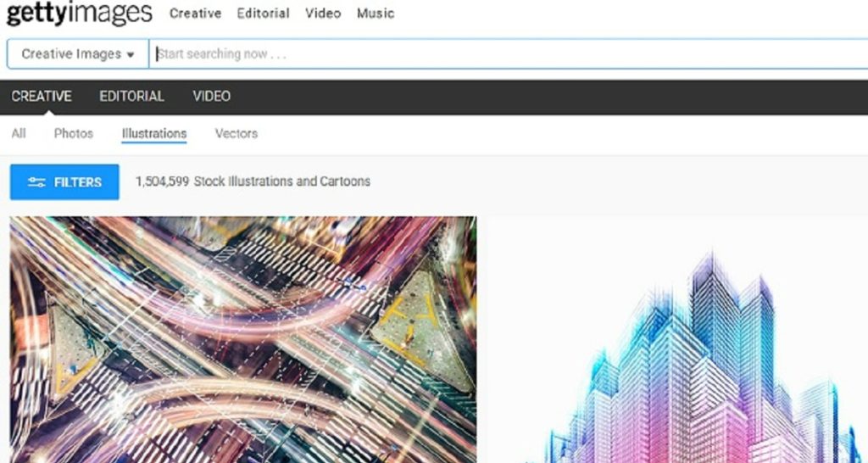Viewport: 868px width, 463px height.
Task: Open the Creative top navigation menu
Action: click(x=196, y=14)
